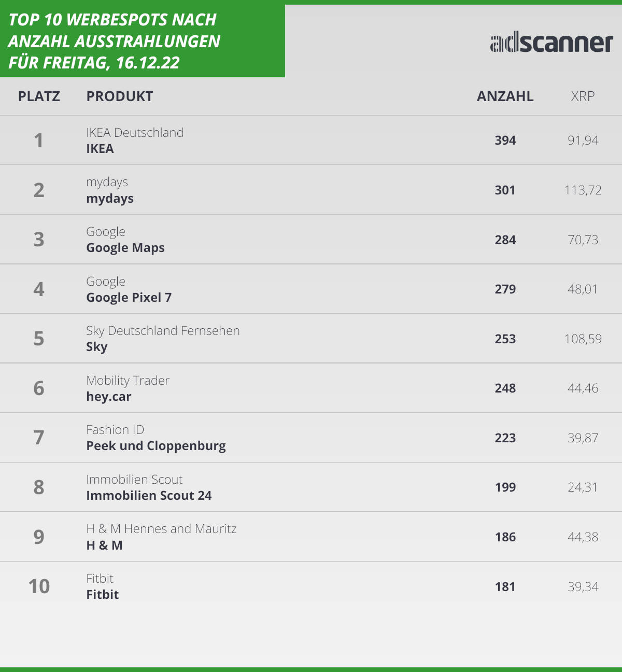Click the mydays product name
The height and width of the screenshot is (672, 622).
coord(110,199)
